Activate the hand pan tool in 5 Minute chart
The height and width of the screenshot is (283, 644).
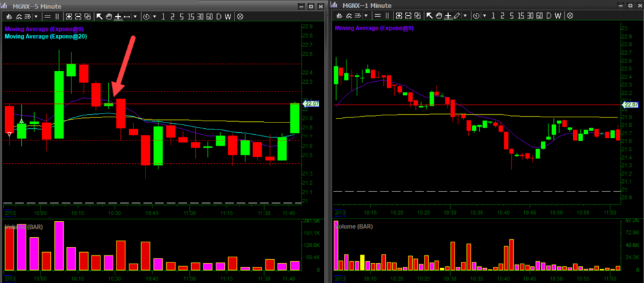(109, 16)
